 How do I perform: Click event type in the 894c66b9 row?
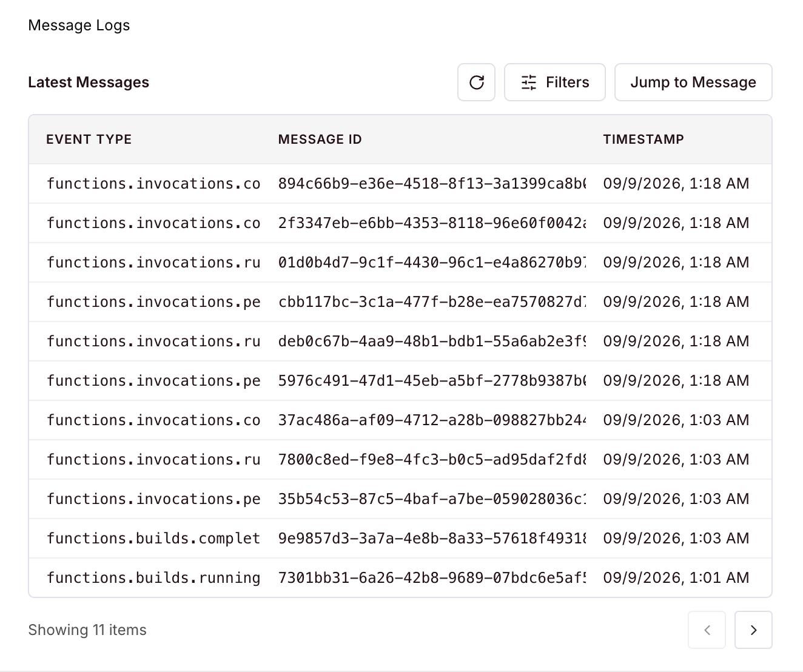[x=153, y=183]
